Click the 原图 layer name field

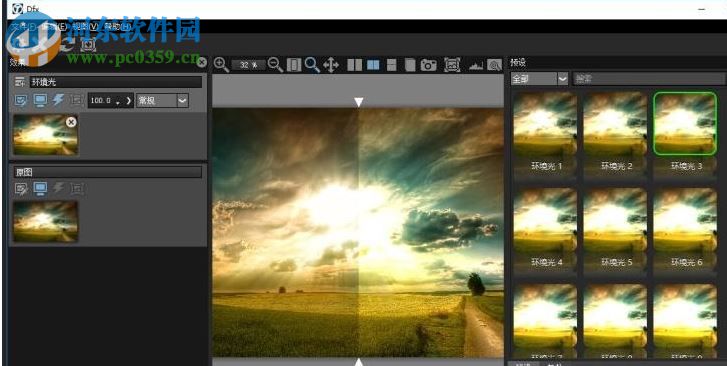[108, 172]
